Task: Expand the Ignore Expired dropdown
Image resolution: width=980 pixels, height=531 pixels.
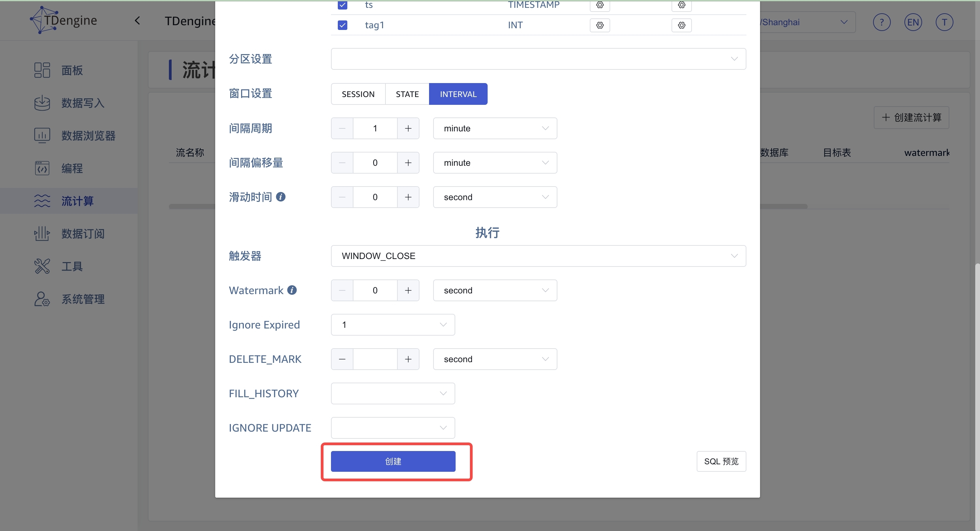Action: pos(393,324)
